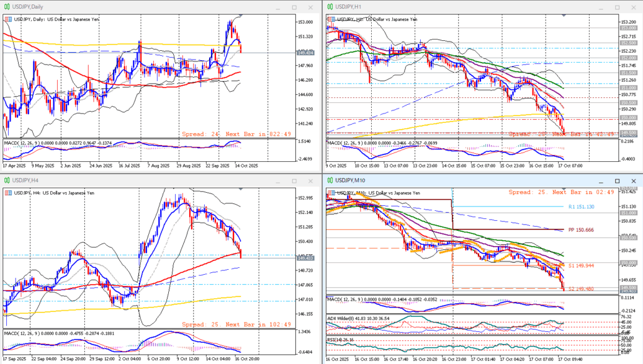Open one-click trading icon on Daily chart
643x364 pixels.
pos(7,19)
